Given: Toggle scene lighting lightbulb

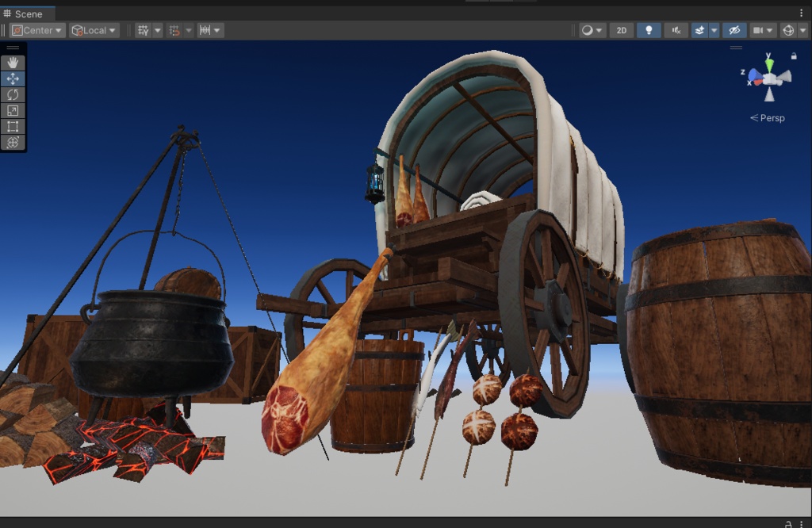Looking at the screenshot, I should [x=649, y=31].
